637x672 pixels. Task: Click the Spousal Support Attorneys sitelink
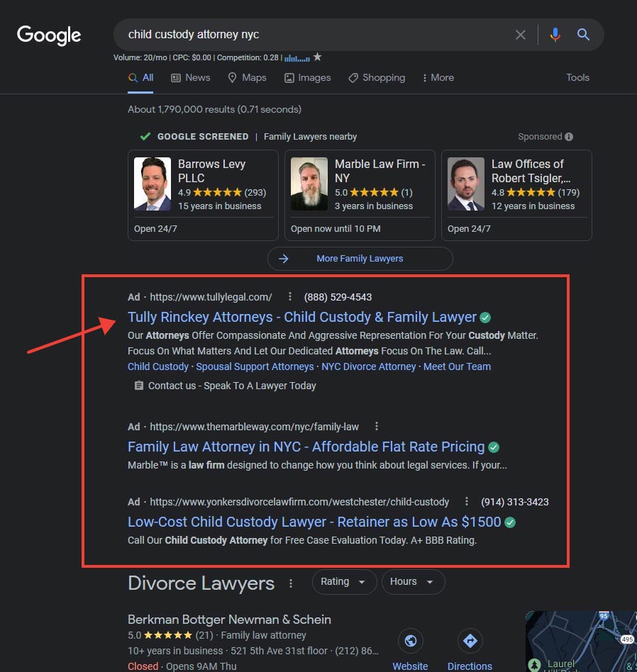coord(255,367)
